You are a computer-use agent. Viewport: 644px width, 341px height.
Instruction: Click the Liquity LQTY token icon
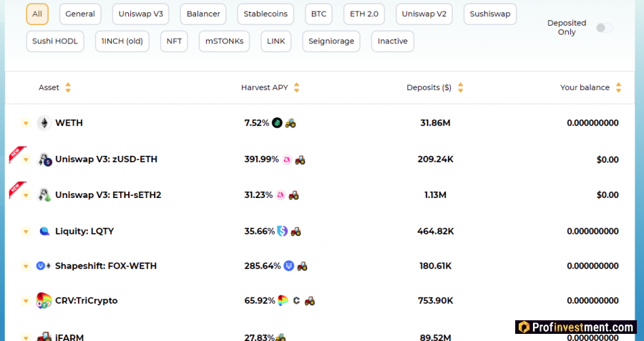pos(44,231)
